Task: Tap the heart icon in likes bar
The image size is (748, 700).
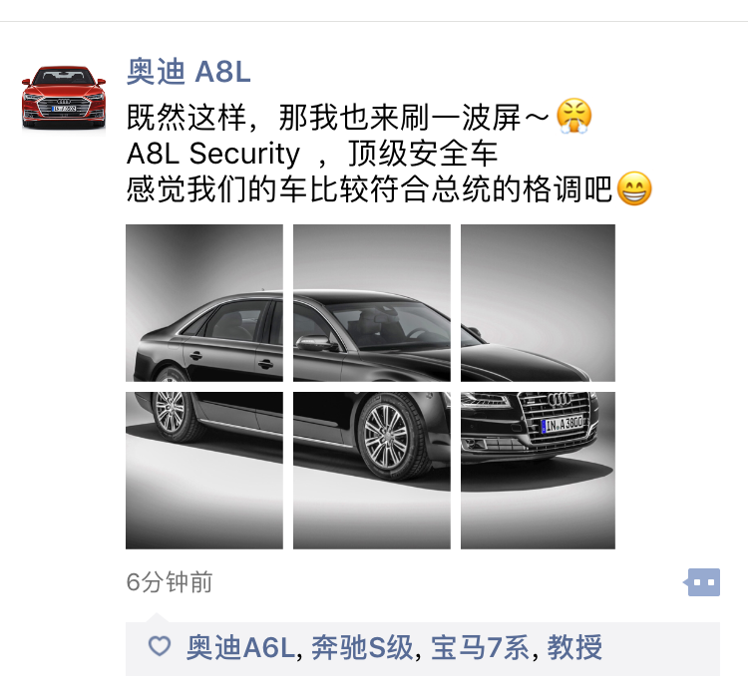Action: (x=160, y=646)
